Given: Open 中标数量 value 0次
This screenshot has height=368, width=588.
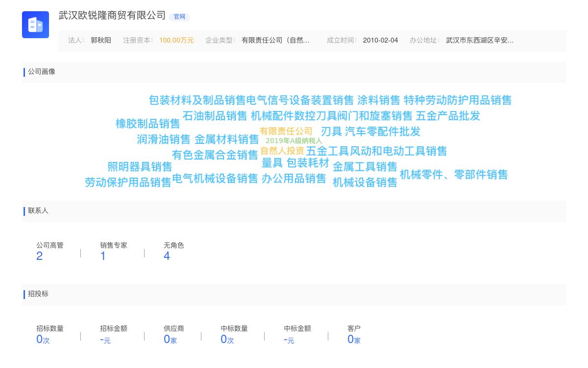Looking at the screenshot, I should (227, 339).
